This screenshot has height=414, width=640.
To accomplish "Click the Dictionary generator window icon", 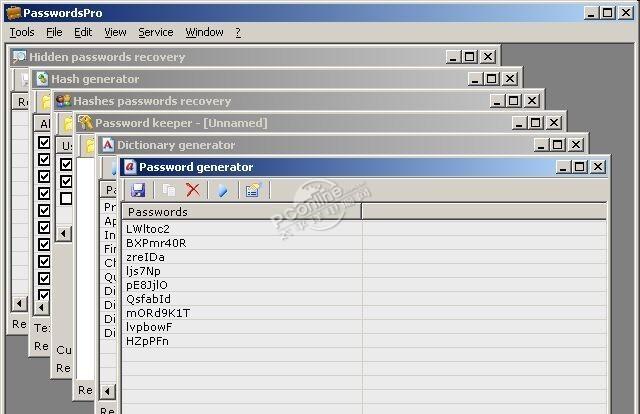I will 108,145.
